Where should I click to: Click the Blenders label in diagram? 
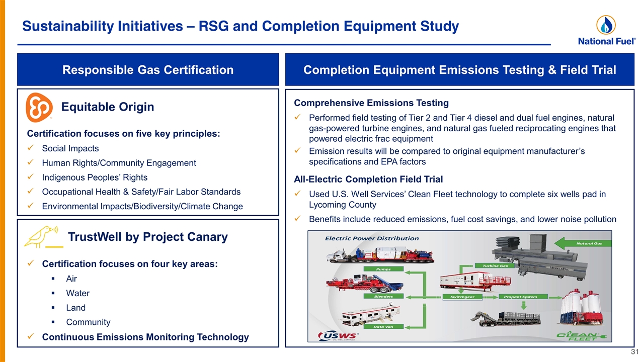pyautogui.click(x=384, y=297)
